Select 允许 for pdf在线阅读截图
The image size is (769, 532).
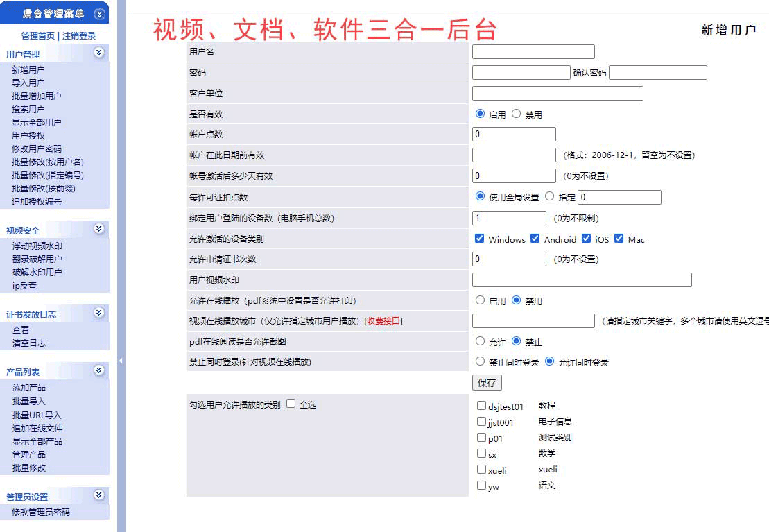(480, 341)
